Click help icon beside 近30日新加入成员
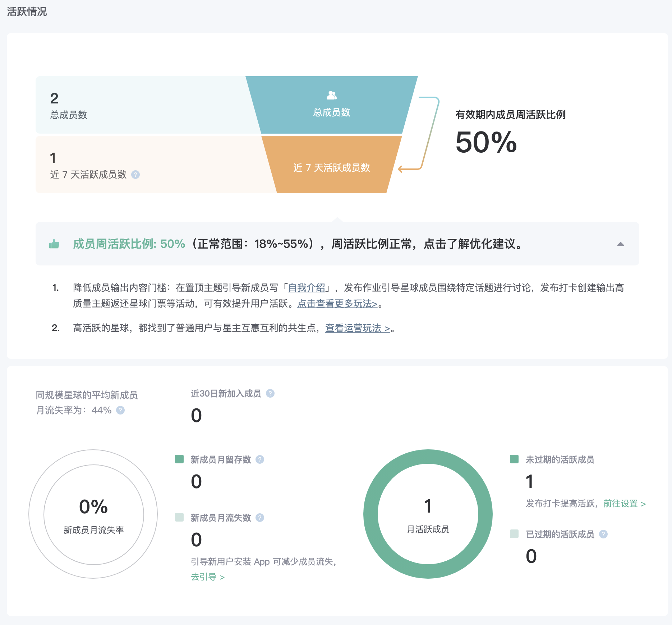 coord(270,393)
